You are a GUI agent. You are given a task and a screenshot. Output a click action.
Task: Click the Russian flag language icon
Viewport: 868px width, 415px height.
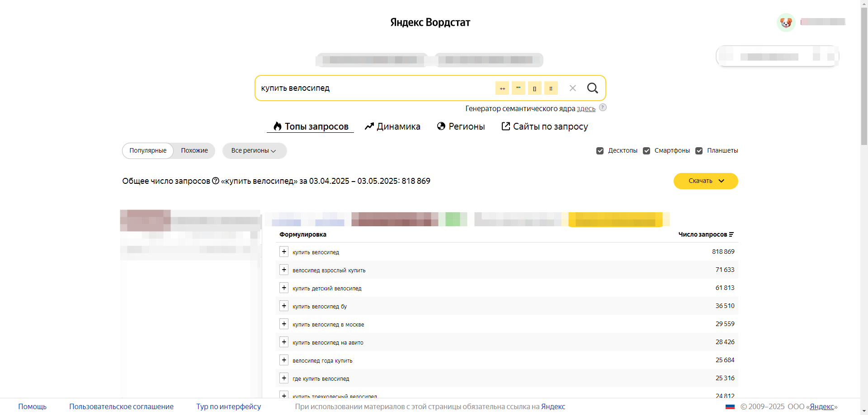pos(730,407)
